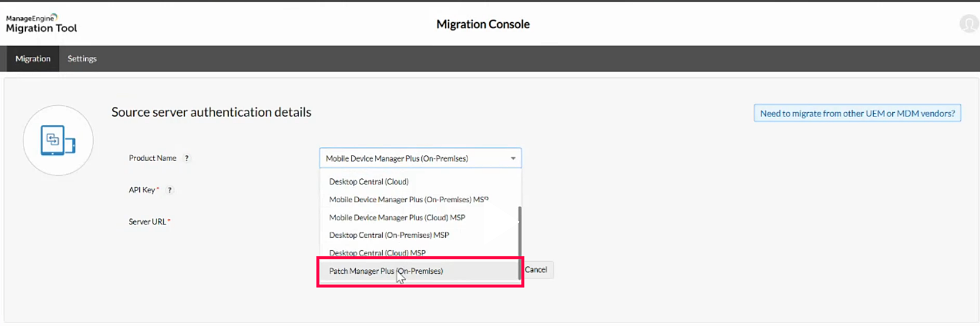Select Desktop Central (Cloud) option
The width and height of the screenshot is (980, 326).
click(419, 181)
